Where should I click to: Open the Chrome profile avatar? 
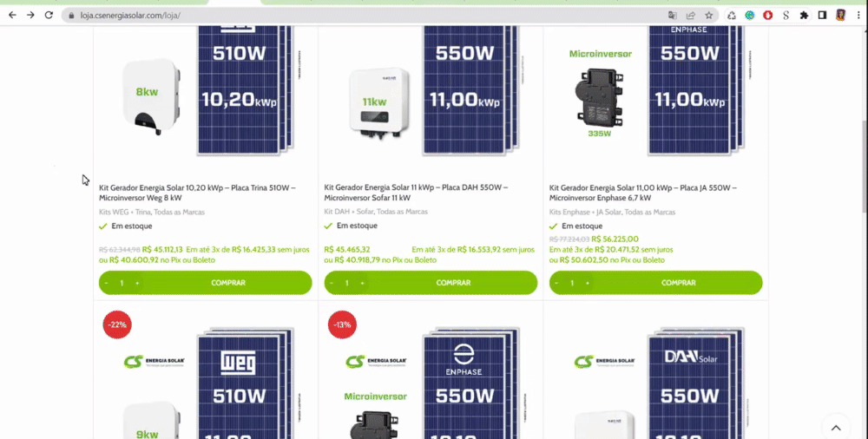pos(840,16)
